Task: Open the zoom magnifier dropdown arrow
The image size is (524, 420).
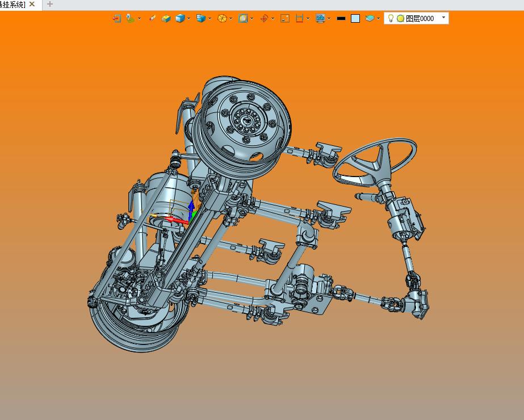Action: point(252,19)
